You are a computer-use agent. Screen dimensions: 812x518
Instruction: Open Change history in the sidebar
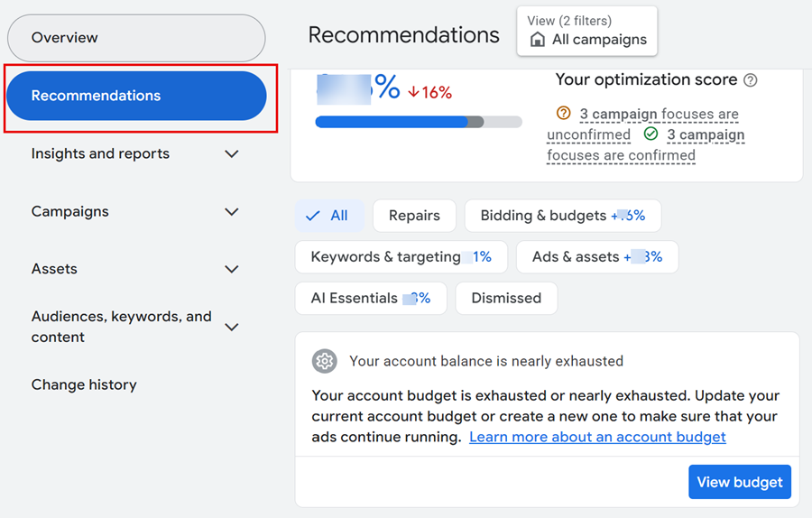point(84,384)
